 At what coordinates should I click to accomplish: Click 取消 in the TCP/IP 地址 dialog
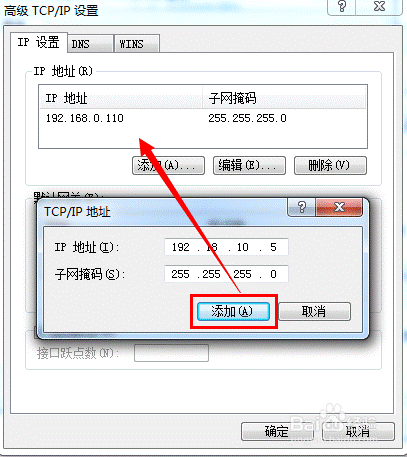[x=314, y=312]
